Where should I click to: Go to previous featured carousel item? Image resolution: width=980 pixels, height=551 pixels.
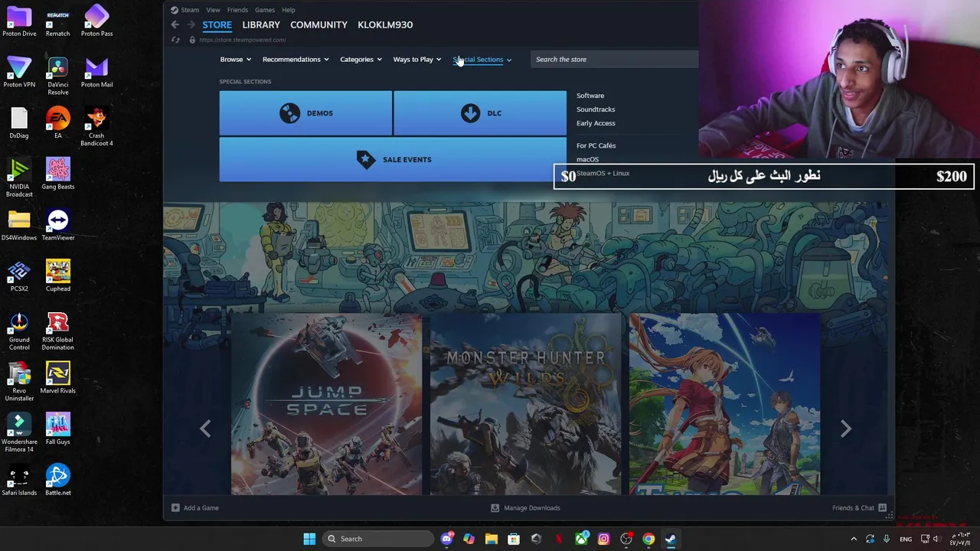(205, 429)
